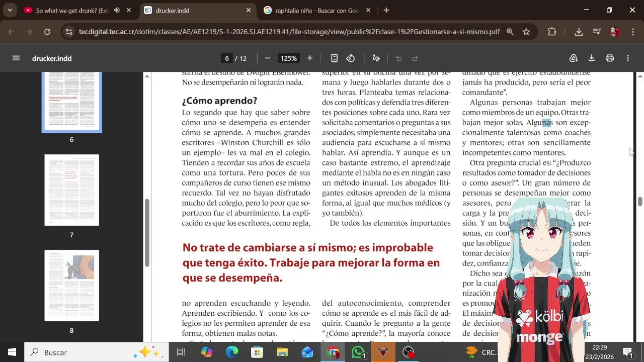Image resolution: width=644 pixels, height=362 pixels.
Task: Click the red pull quote 'No trate de cambiarse'
Action: click(x=311, y=262)
